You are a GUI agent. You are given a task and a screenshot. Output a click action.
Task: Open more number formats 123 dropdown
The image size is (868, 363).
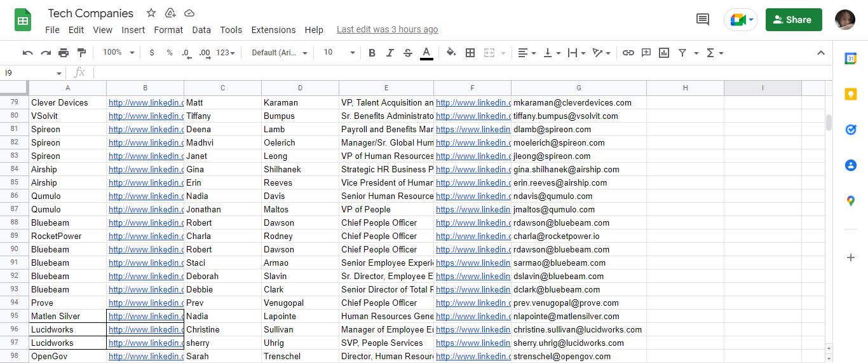(226, 53)
